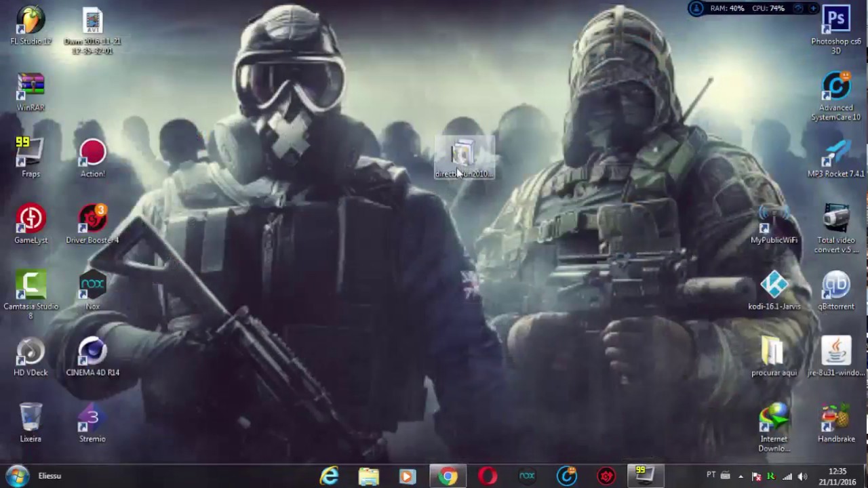868x488 pixels.
Task: Select the MyPublicWiFi desktop icon
Action: pyautogui.click(x=774, y=224)
